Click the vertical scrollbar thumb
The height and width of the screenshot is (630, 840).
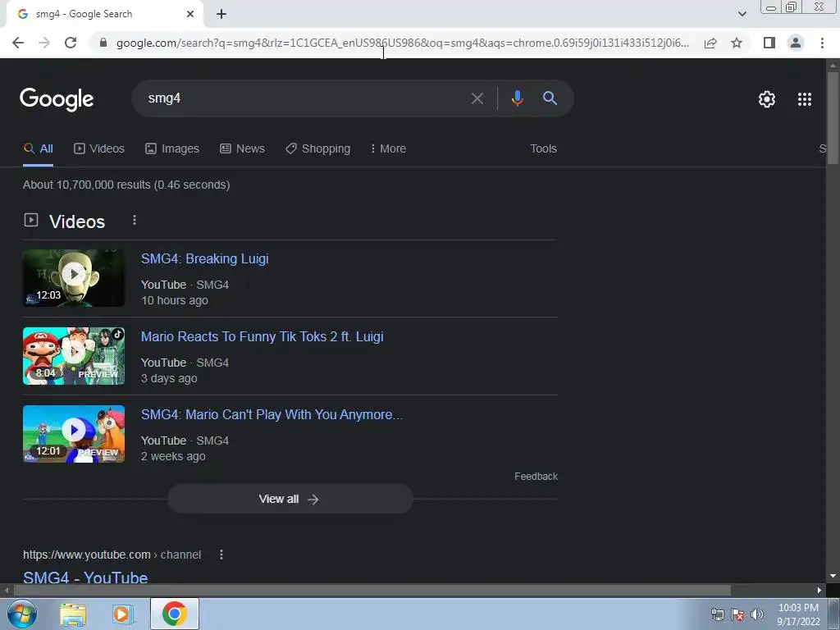coord(833,118)
